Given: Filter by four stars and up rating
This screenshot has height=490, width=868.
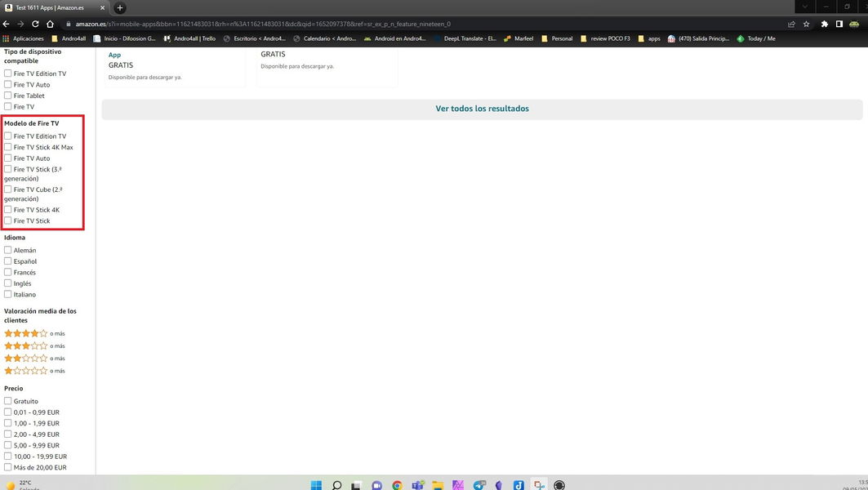Looking at the screenshot, I should tap(26, 333).
